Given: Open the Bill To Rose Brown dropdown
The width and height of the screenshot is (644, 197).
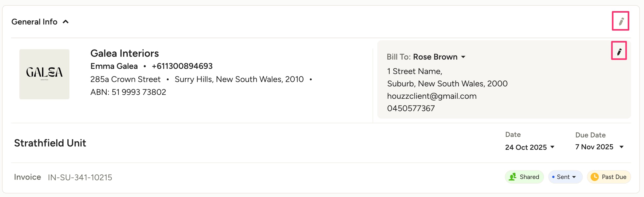Looking at the screenshot, I should click(x=463, y=57).
